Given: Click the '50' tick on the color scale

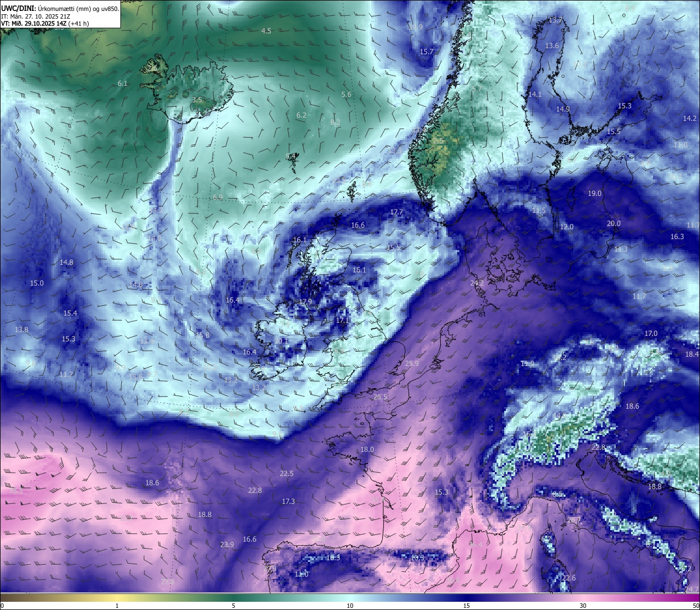Looking at the screenshot, I should point(696,606).
